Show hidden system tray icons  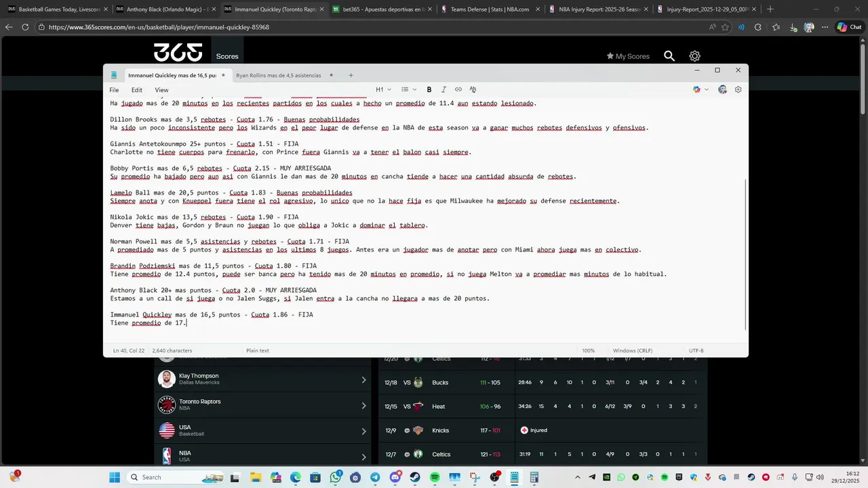tap(578, 477)
